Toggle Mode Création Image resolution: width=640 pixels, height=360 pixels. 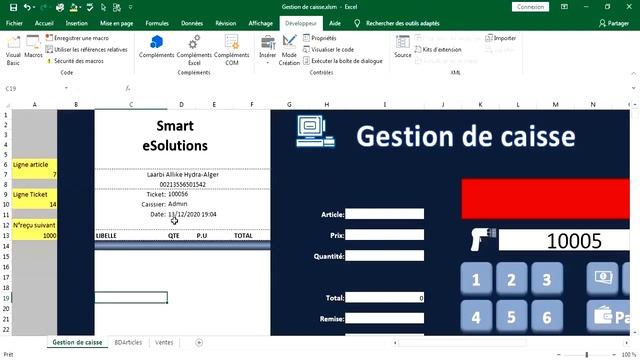click(x=289, y=51)
